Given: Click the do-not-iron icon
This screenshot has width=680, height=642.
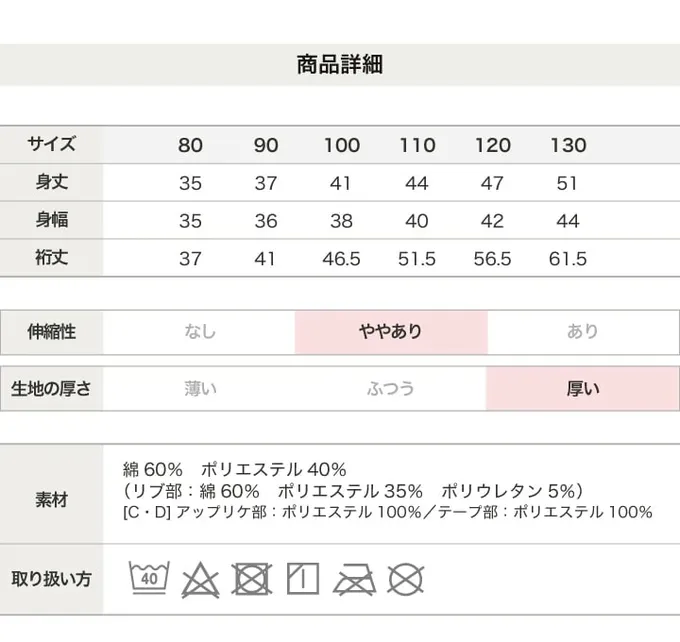Looking at the screenshot, I should tap(354, 578).
